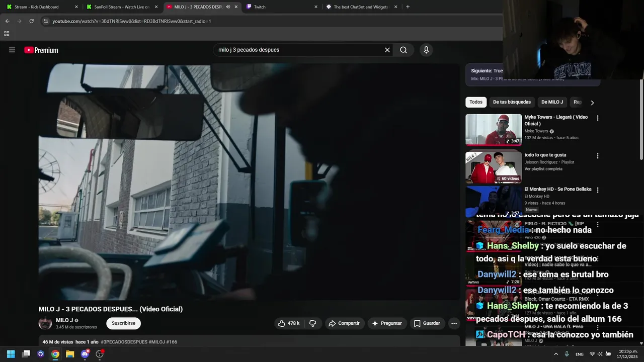Open Task View in taskbar
The image size is (644, 362).
click(26, 354)
